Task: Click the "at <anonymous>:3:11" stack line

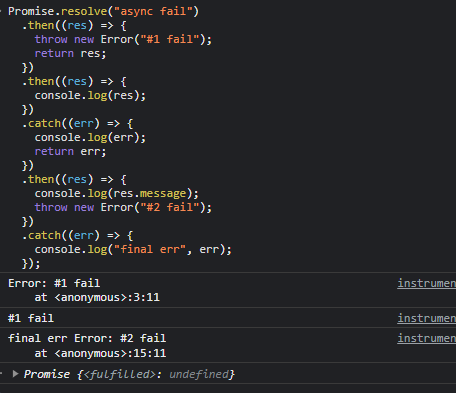Action: point(97,297)
